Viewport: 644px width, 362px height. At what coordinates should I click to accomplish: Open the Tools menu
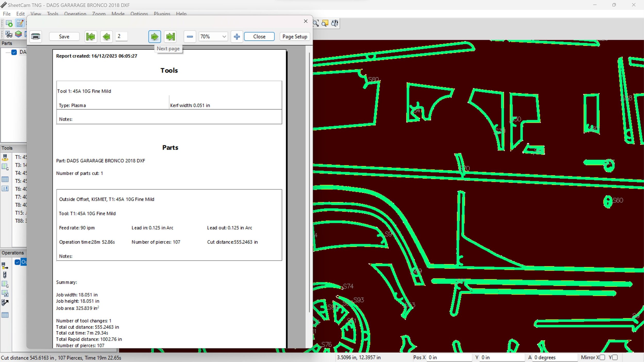[x=53, y=14]
